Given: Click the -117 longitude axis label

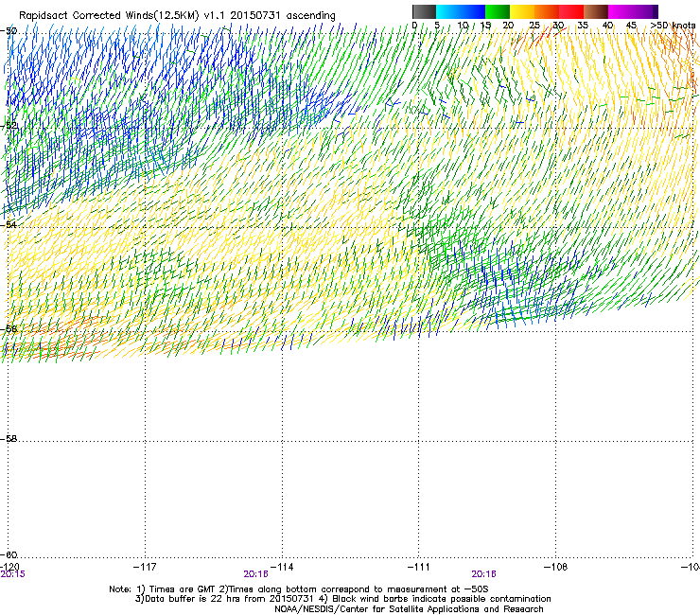Looking at the screenshot, I should click(145, 567).
